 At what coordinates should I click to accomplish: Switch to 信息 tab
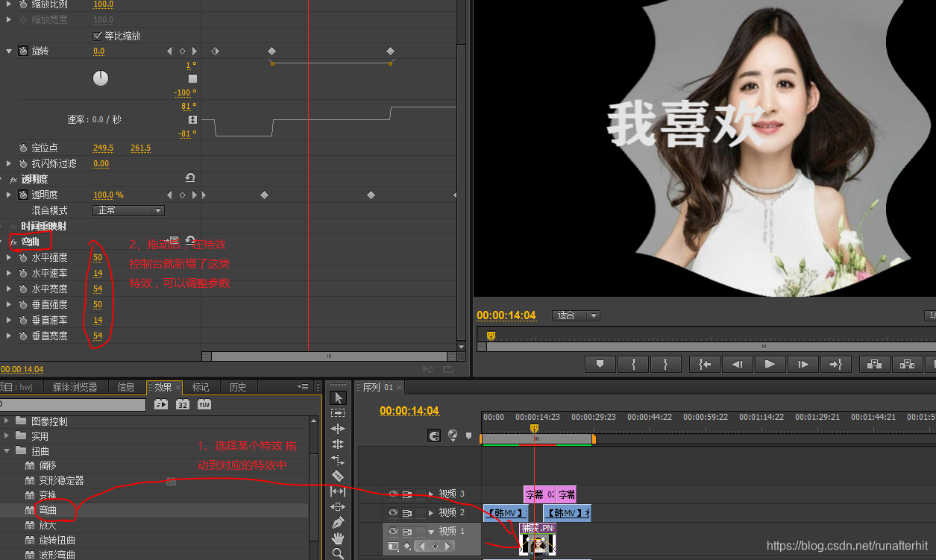tap(126, 387)
